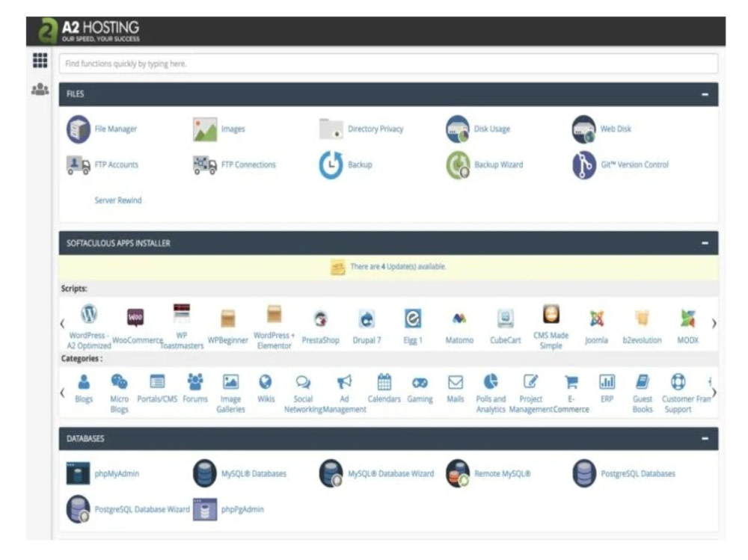The height and width of the screenshot is (560, 748).
Task: Open the User Manager sidebar icon
Action: 40,89
